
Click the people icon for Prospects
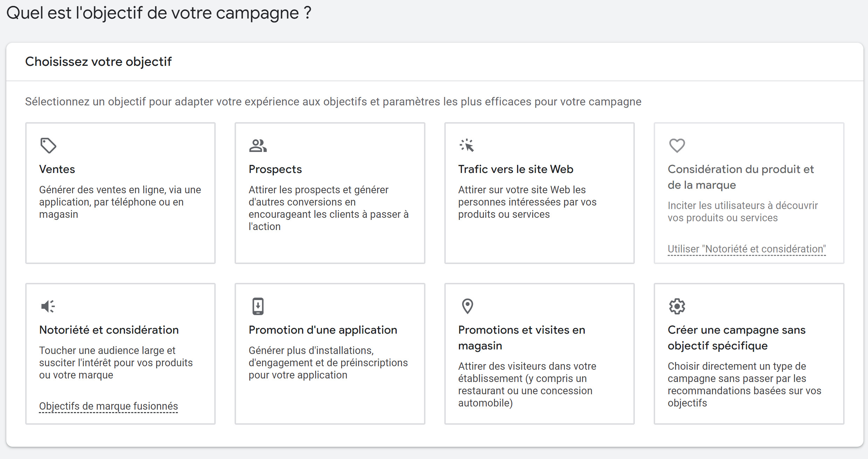pos(258,145)
